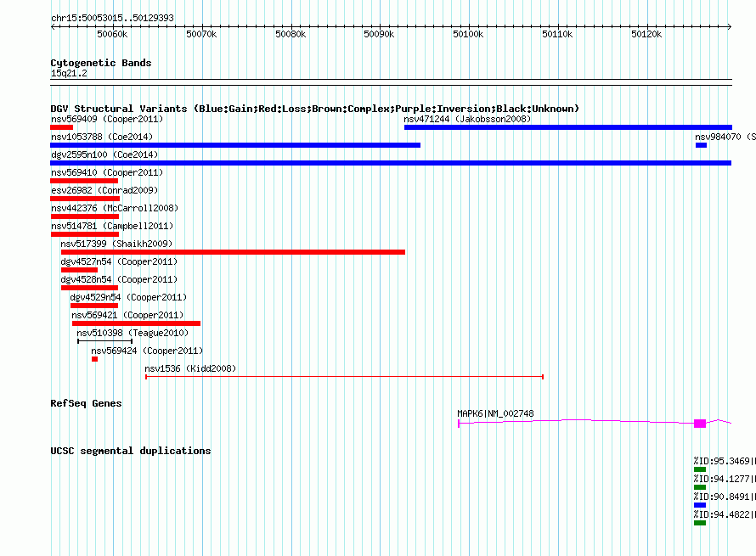
Task: Select nsv569421 (Cooper2011) variant label
Action: point(127,315)
